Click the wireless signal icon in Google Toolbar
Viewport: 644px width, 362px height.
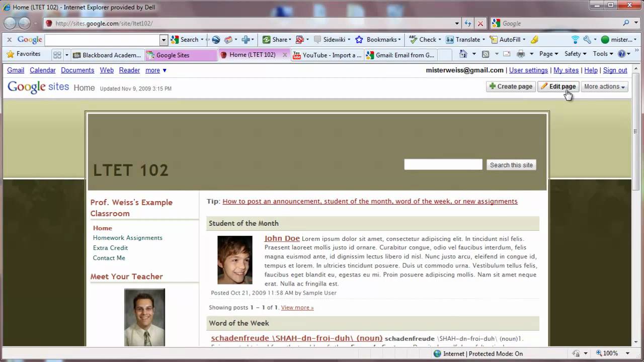pos(575,40)
